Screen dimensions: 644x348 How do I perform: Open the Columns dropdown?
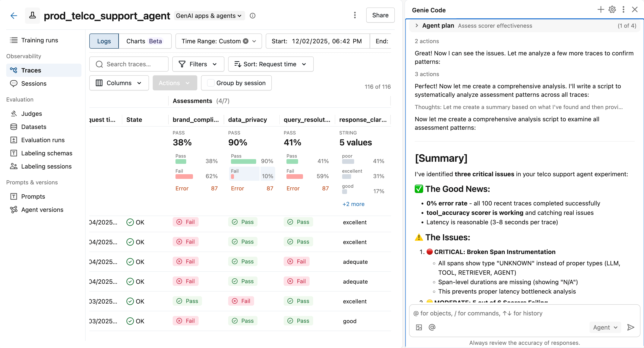(x=119, y=83)
